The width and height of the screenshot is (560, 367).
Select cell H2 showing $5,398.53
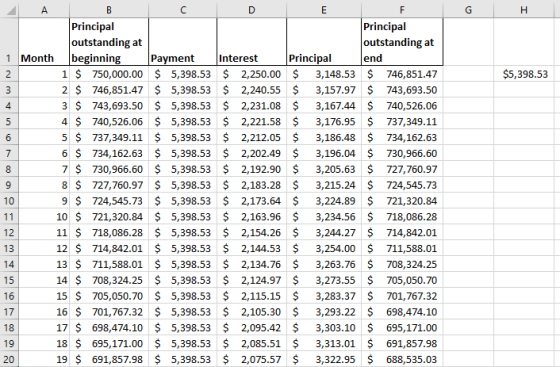tap(524, 74)
